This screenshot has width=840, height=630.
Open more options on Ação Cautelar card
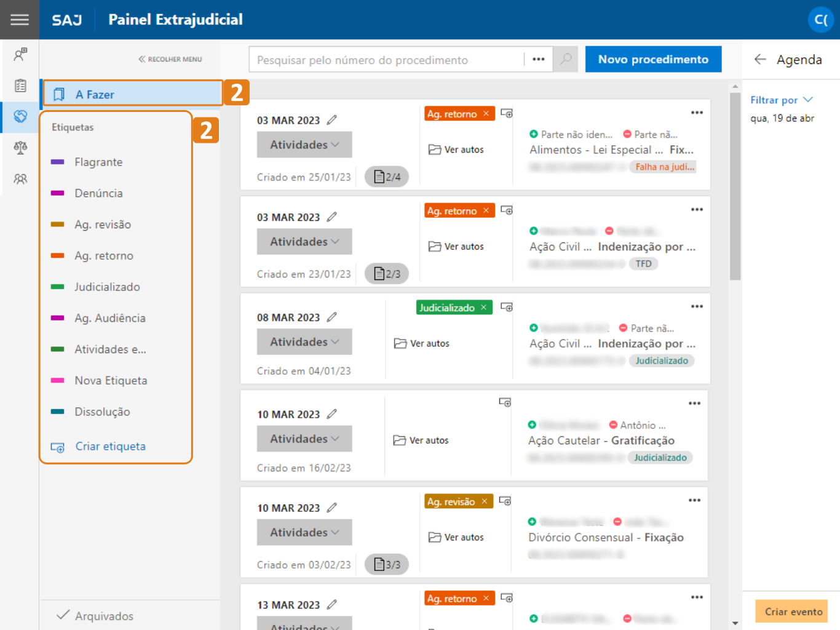tap(694, 404)
